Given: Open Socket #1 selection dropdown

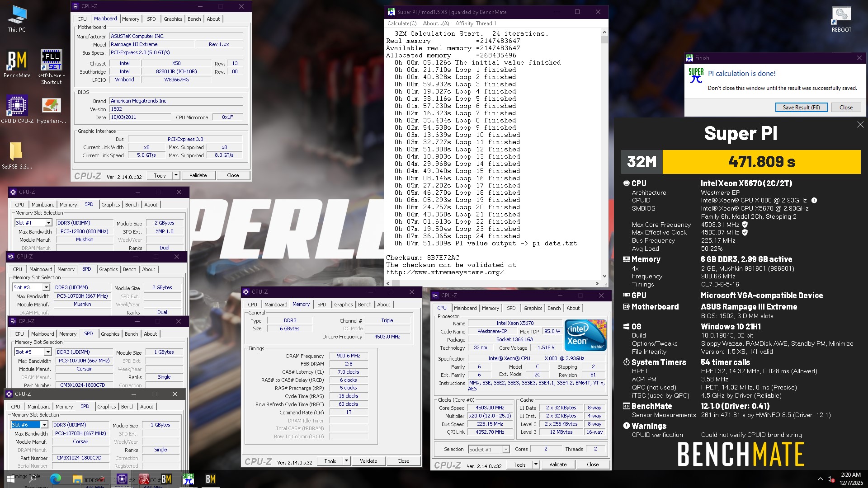Looking at the screenshot, I should [506, 449].
